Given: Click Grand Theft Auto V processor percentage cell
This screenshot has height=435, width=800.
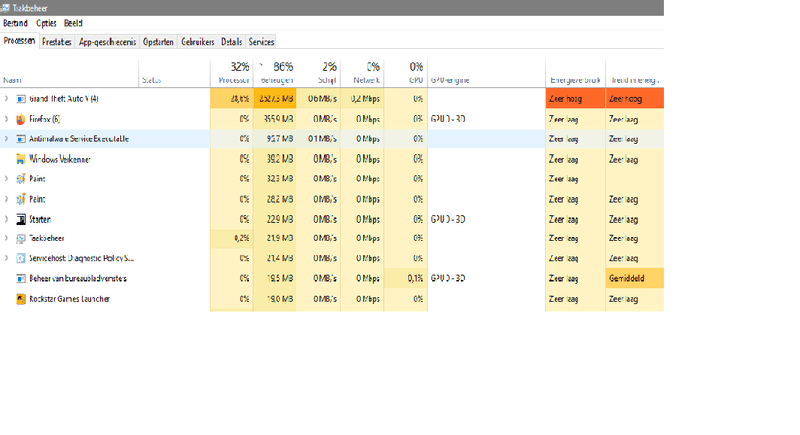Looking at the screenshot, I should coord(232,98).
